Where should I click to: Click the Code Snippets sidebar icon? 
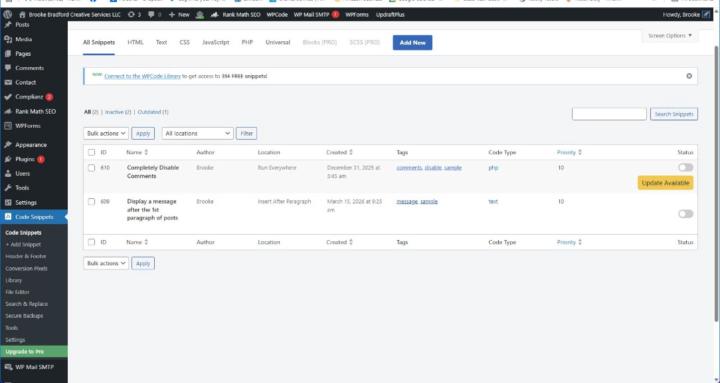[x=8, y=217]
